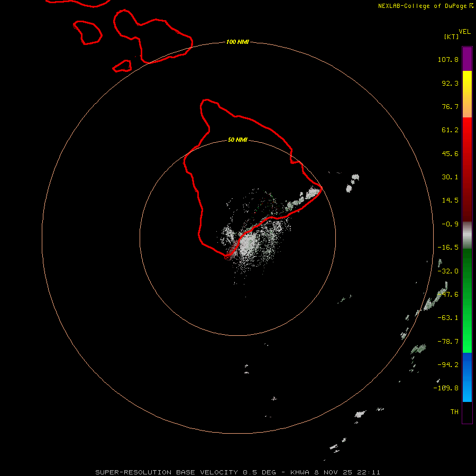
Task: Click the -78.7 velocity scale value
Action: tap(448, 342)
